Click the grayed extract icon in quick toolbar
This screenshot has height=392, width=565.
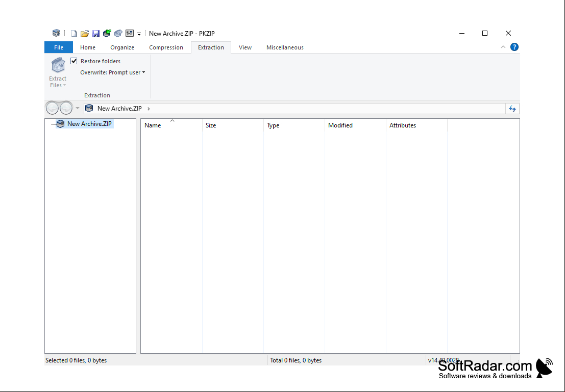[x=118, y=34]
